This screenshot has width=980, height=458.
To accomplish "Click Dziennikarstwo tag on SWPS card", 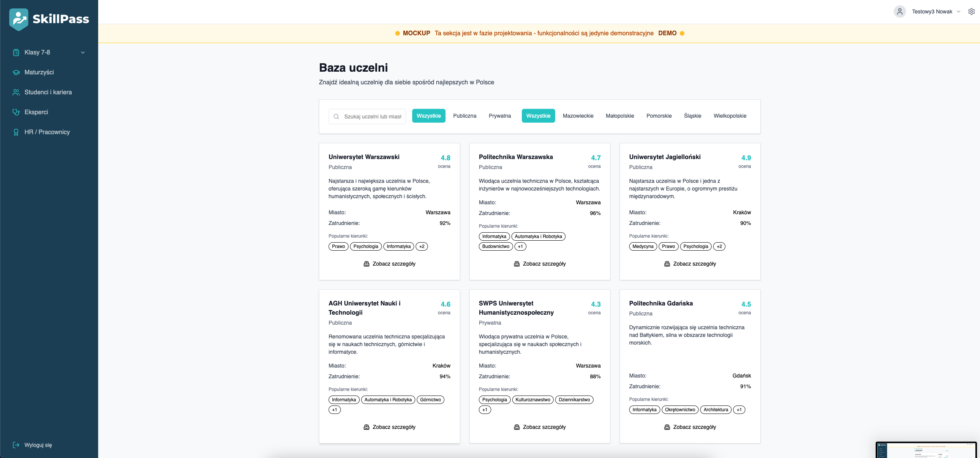I will pyautogui.click(x=574, y=400).
